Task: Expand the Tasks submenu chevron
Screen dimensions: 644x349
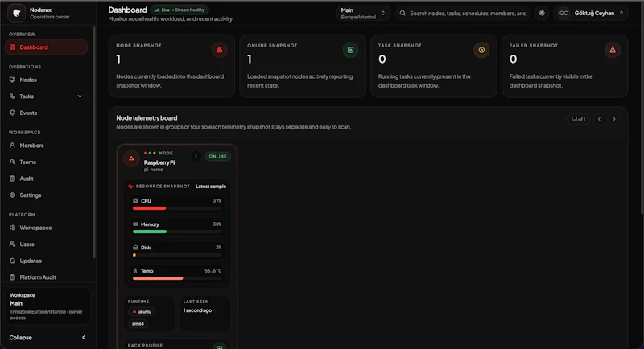Action: click(80, 96)
